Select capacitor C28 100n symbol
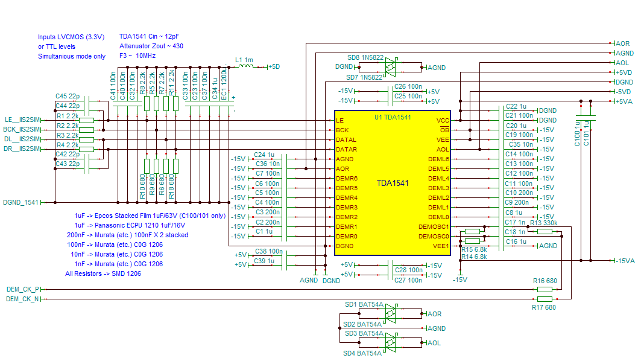This screenshot has width=644, height=361. tap(391, 265)
